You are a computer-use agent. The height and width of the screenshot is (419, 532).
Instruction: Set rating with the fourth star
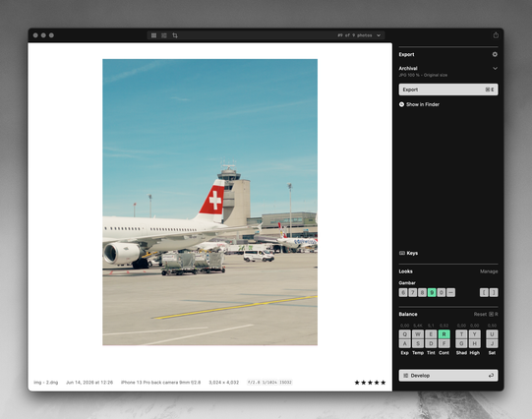pyautogui.click(x=377, y=383)
